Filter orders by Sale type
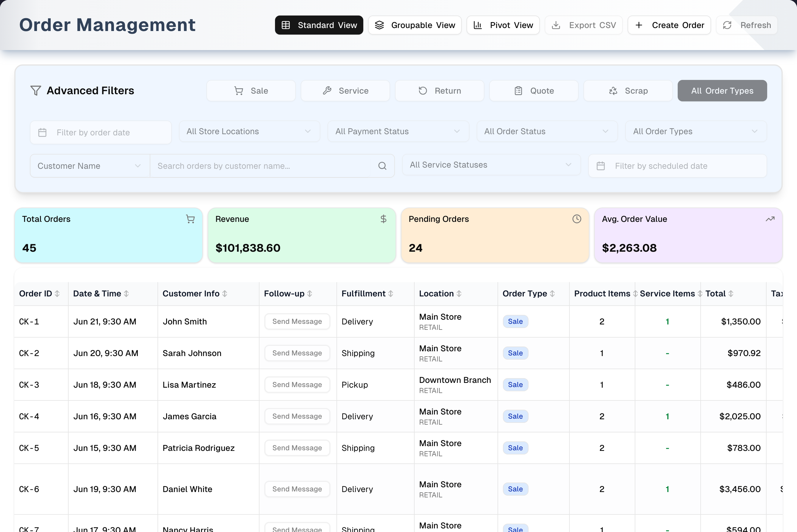 (x=251, y=91)
